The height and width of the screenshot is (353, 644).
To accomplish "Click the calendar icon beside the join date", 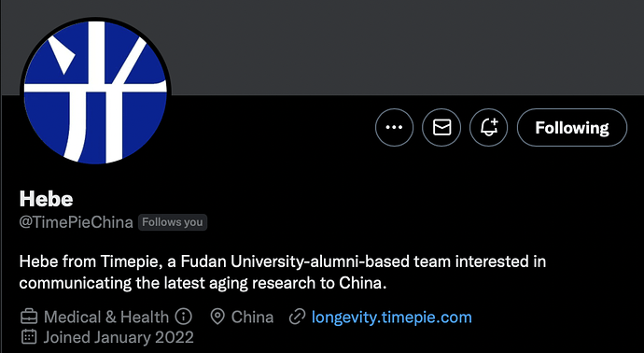I will click(29, 337).
